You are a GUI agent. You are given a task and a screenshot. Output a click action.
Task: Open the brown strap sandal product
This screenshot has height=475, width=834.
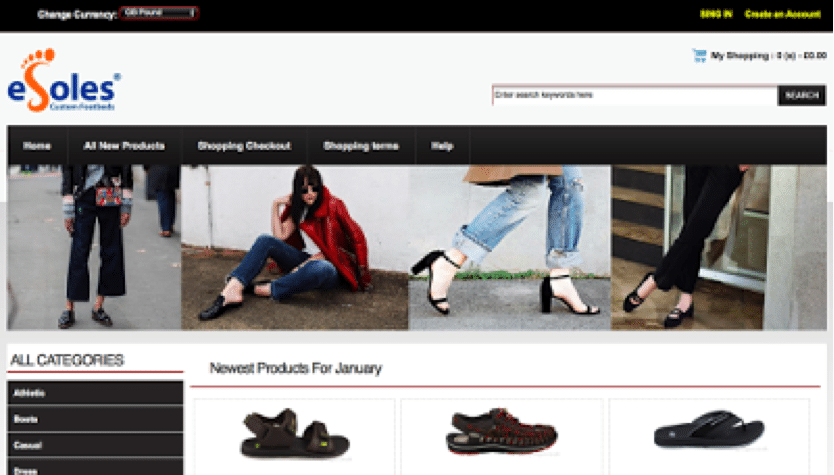pyautogui.click(x=294, y=434)
